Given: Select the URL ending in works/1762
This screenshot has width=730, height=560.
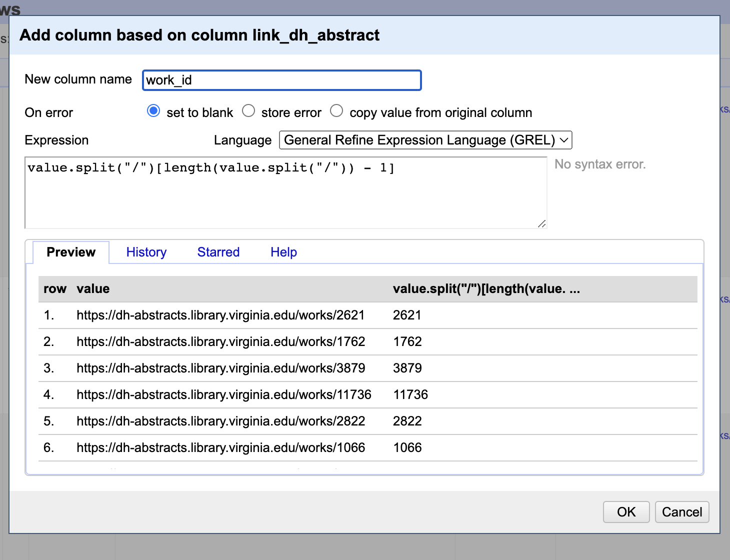Looking at the screenshot, I should coord(221,341).
